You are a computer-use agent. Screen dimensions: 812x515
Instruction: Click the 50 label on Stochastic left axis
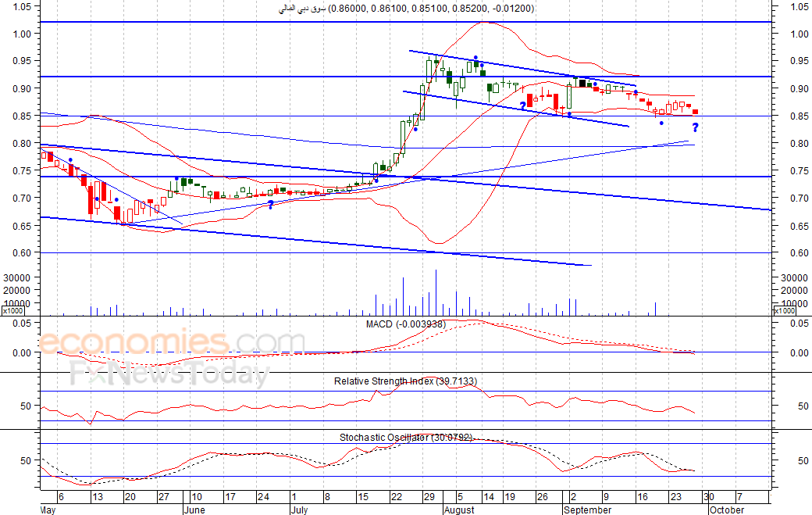[26, 460]
